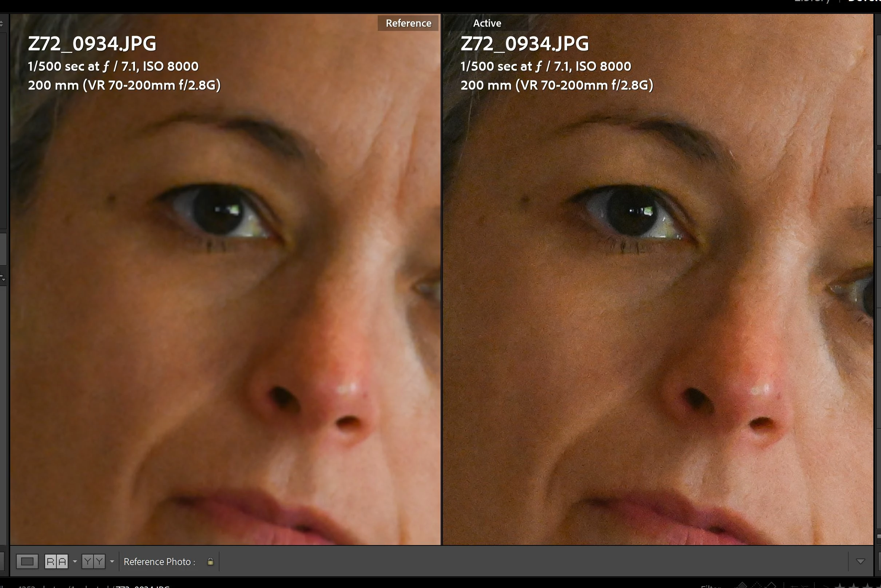Toggle the Reference Photo lock icon
881x588 pixels.
click(x=210, y=561)
